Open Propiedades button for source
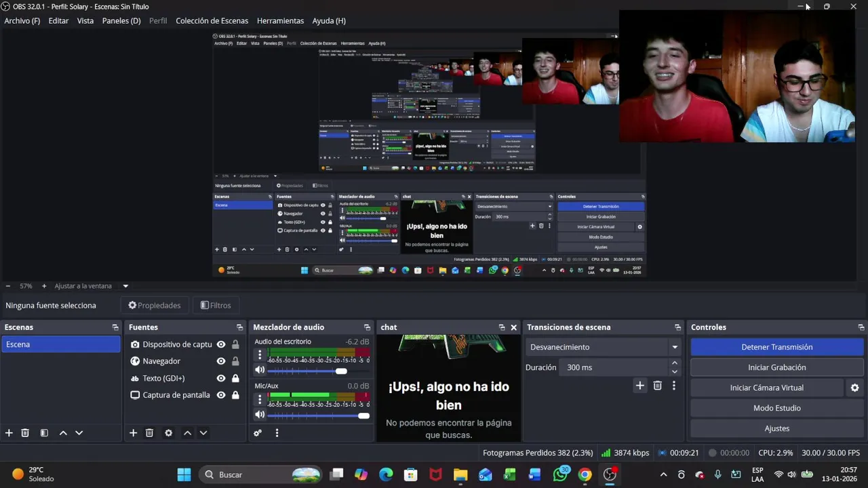Viewport: 868px width, 488px height. tap(155, 306)
